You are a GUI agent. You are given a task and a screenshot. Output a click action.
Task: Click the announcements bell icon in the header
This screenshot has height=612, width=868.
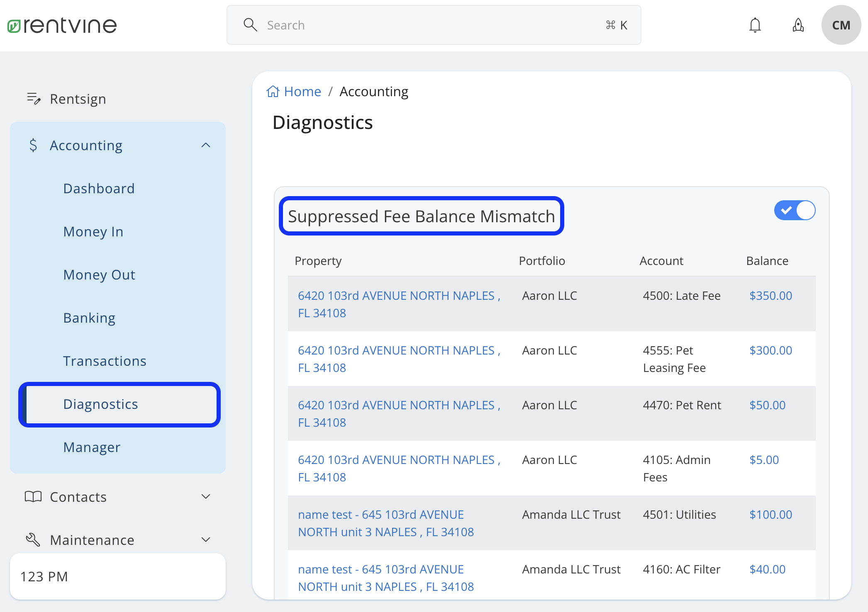797,25
